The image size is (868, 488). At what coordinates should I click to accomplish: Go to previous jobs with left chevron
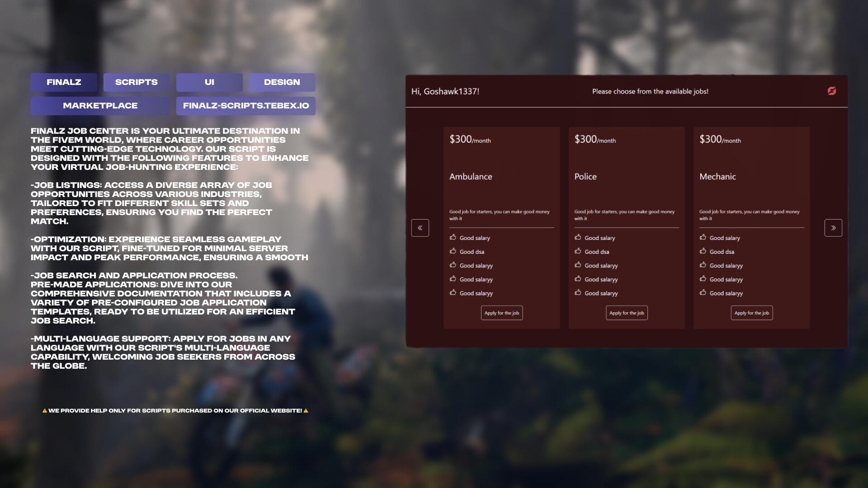420,228
